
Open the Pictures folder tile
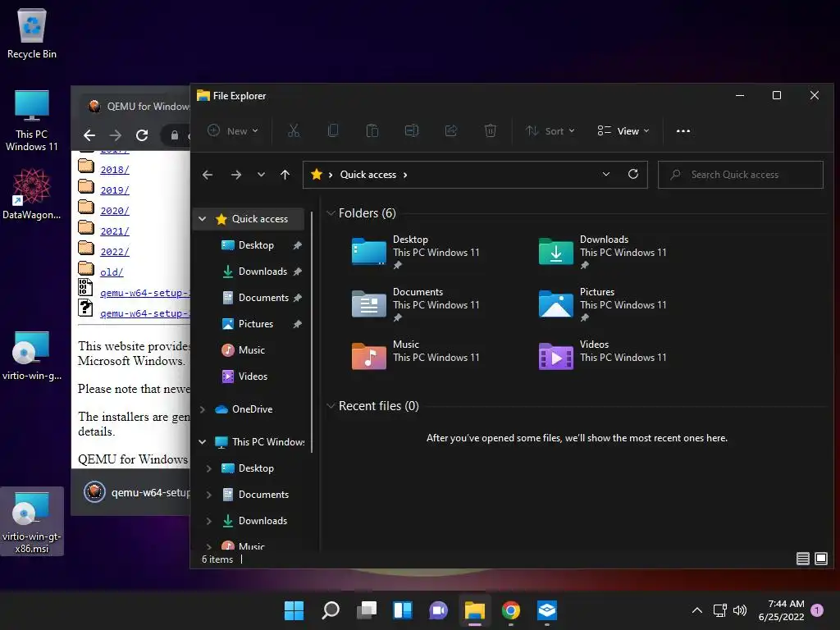[602, 304]
